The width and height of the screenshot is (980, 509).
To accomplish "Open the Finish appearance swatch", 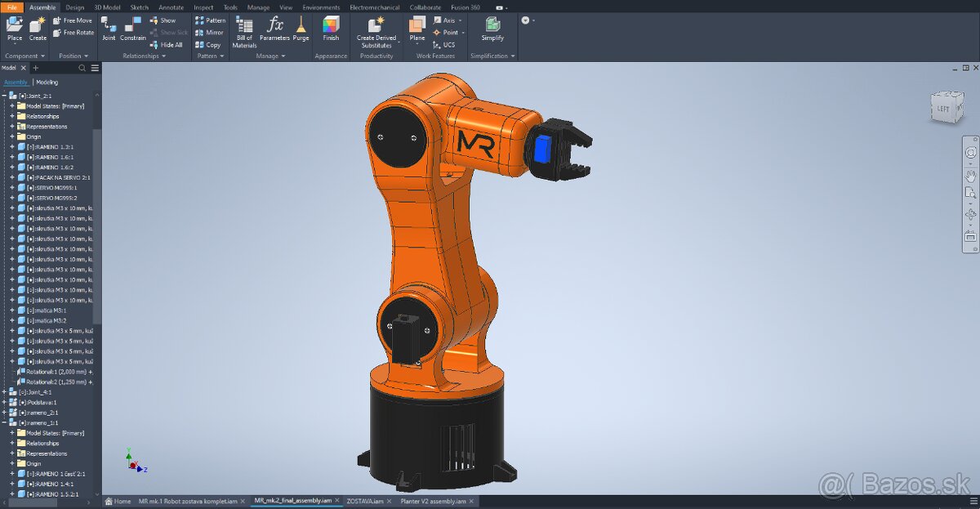I will click(330, 29).
